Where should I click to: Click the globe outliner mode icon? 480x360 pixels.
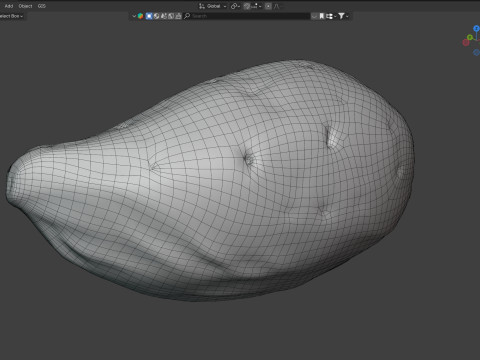[156, 16]
